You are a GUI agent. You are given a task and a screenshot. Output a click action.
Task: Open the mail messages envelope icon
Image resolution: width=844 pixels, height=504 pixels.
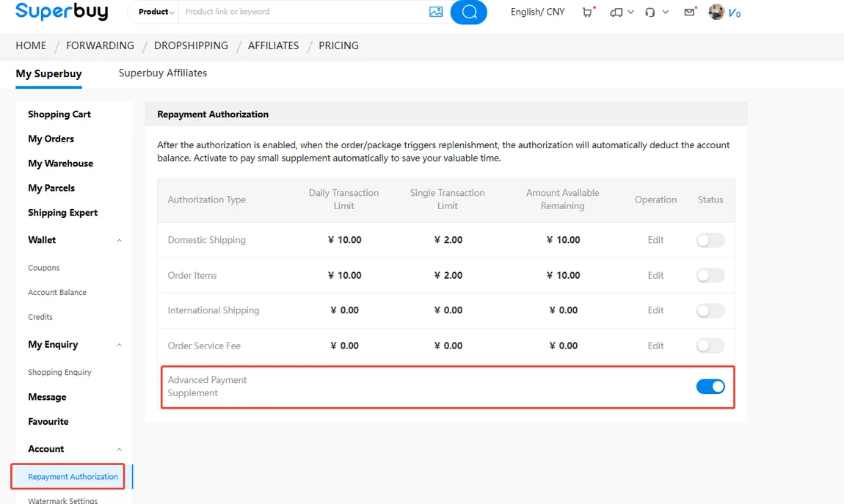click(x=689, y=12)
